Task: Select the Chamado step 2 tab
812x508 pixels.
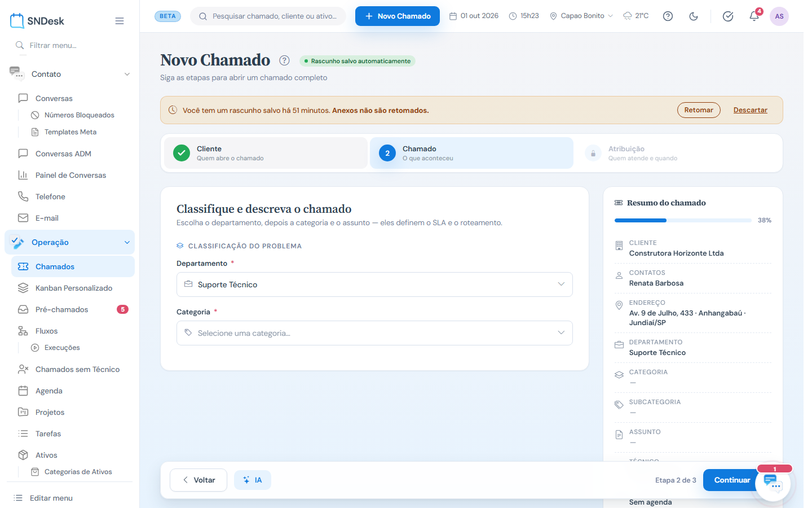Action: pos(471,153)
